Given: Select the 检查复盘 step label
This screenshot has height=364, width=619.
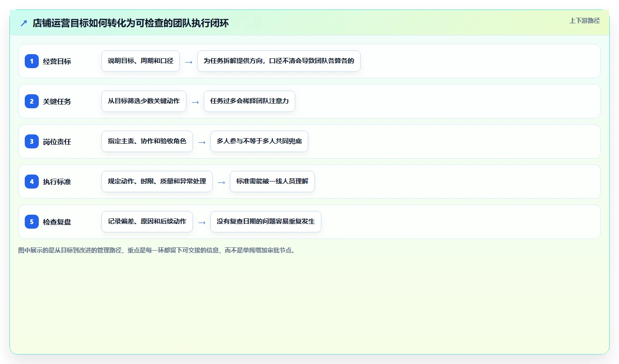Looking at the screenshot, I should 57,222.
